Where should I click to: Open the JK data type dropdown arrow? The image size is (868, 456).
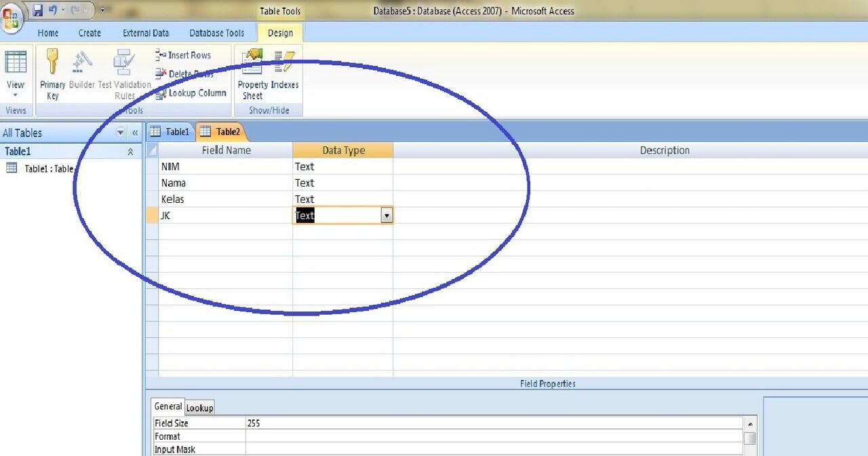click(387, 216)
